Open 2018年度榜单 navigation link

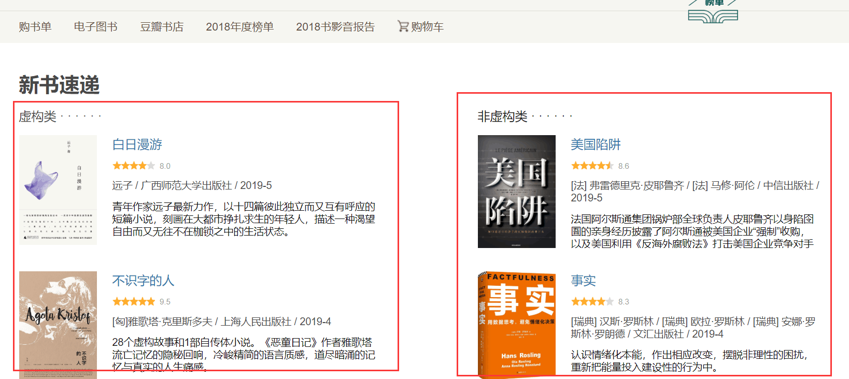240,27
